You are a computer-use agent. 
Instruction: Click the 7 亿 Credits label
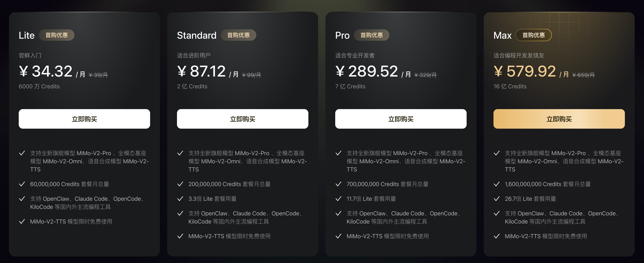click(350, 86)
